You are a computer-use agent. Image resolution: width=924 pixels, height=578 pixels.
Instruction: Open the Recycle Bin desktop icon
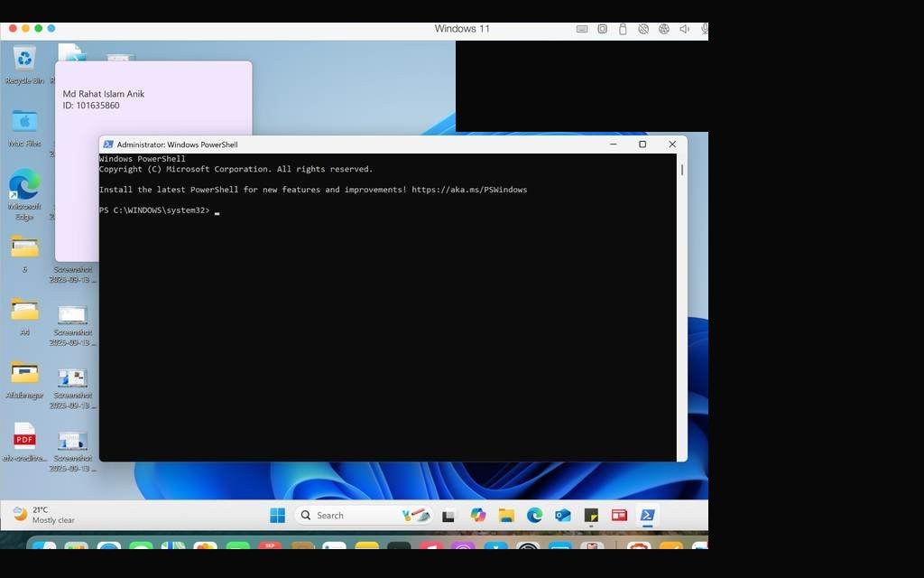pyautogui.click(x=24, y=65)
